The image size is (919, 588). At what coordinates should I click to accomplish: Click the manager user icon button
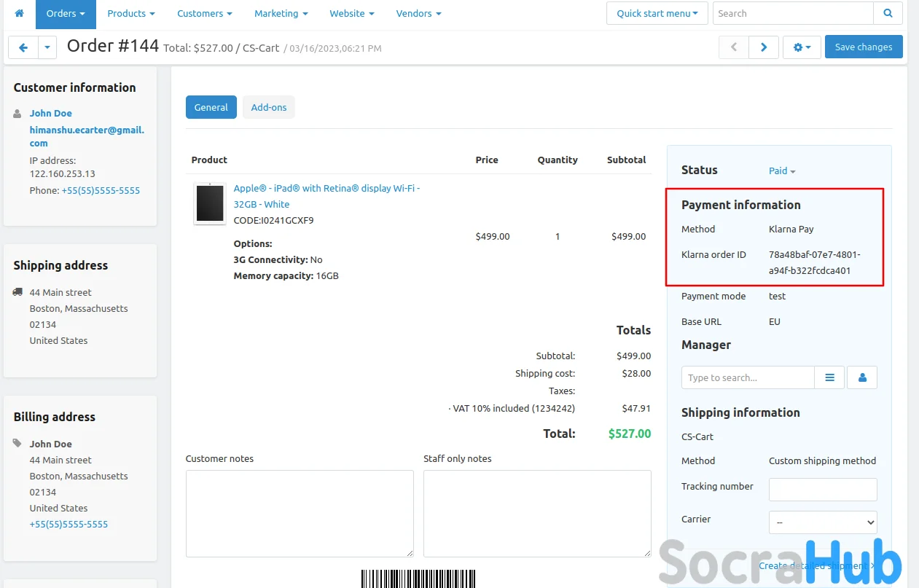(862, 377)
